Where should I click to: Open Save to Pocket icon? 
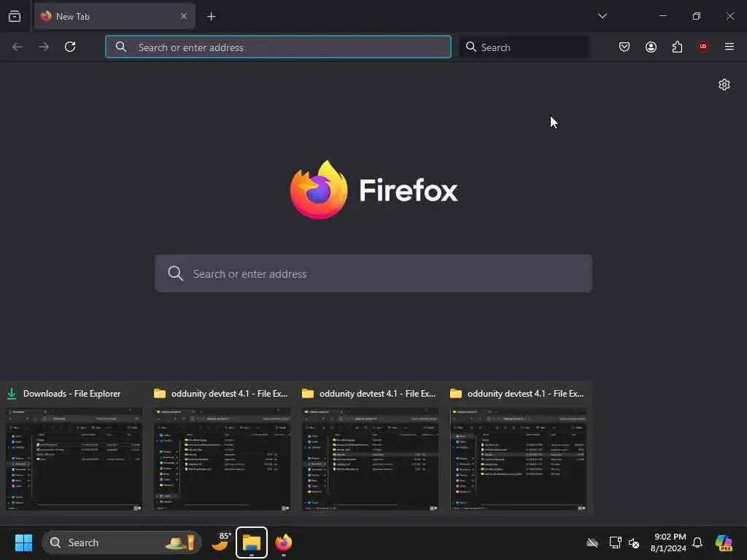click(624, 47)
